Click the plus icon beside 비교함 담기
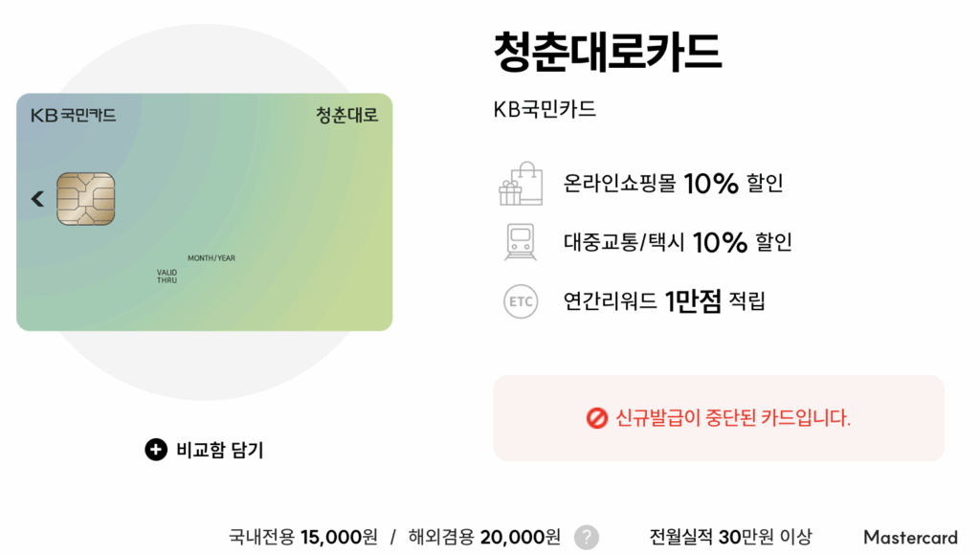The image size is (980, 555). [156, 450]
